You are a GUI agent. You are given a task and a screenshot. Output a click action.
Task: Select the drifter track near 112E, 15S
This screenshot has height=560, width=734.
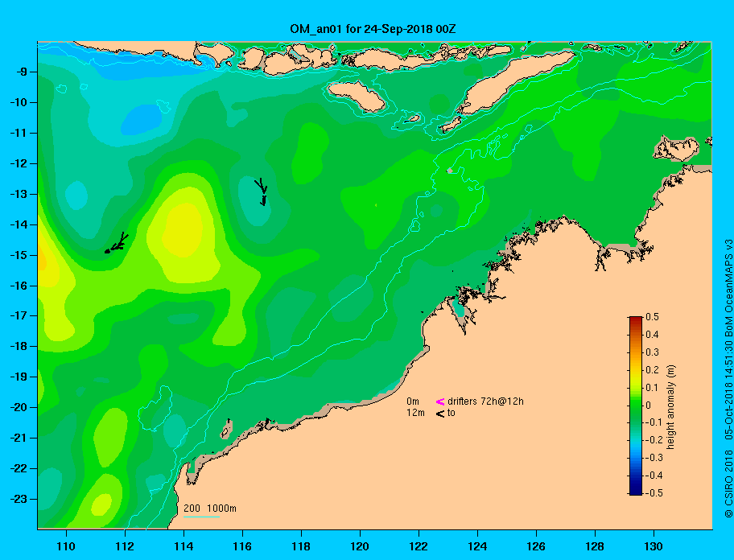[117, 243]
